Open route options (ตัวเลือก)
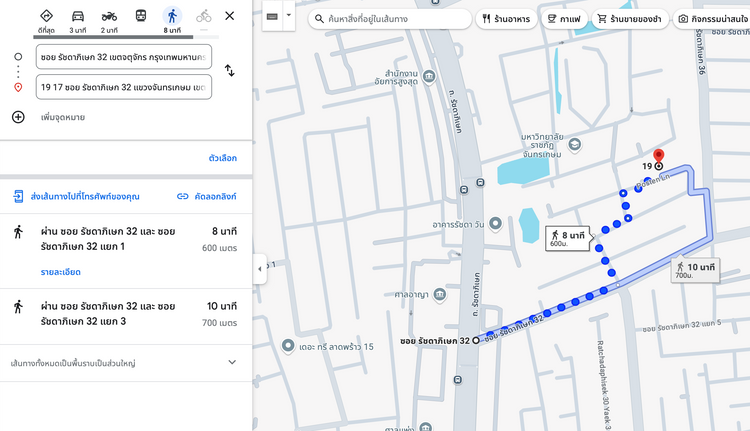The height and width of the screenshot is (431, 750). (x=222, y=158)
